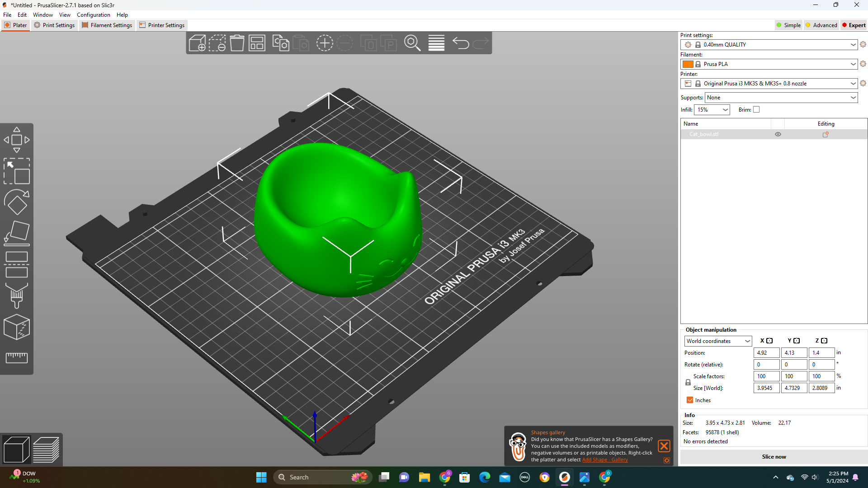868x488 pixels.
Task: Click the taskbar Search box
Action: 322,477
